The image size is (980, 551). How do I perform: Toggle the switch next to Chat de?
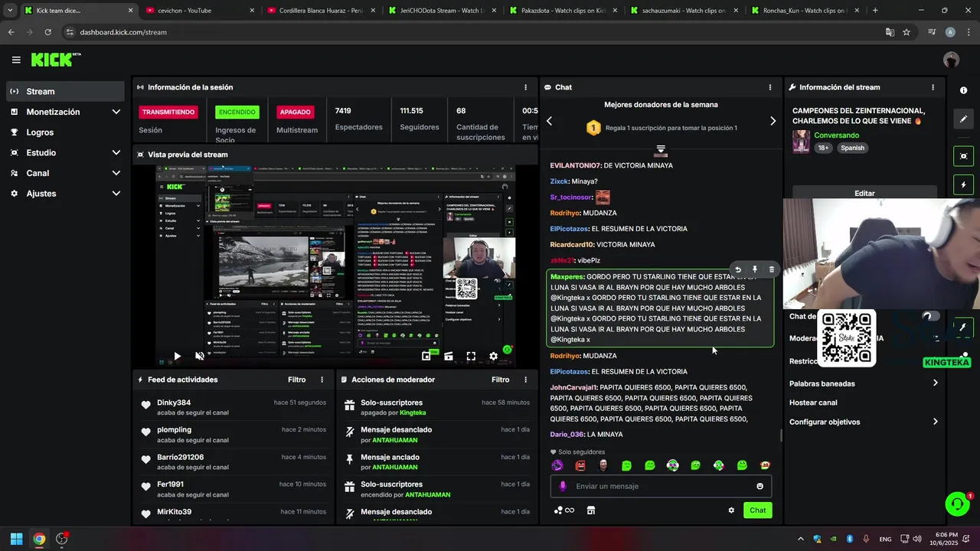tap(930, 316)
